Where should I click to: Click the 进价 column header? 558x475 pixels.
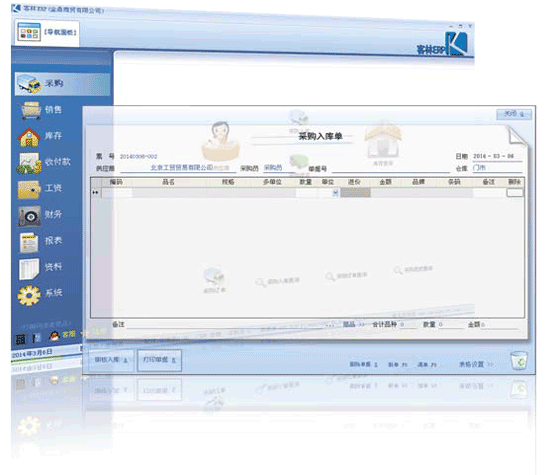coord(355,182)
